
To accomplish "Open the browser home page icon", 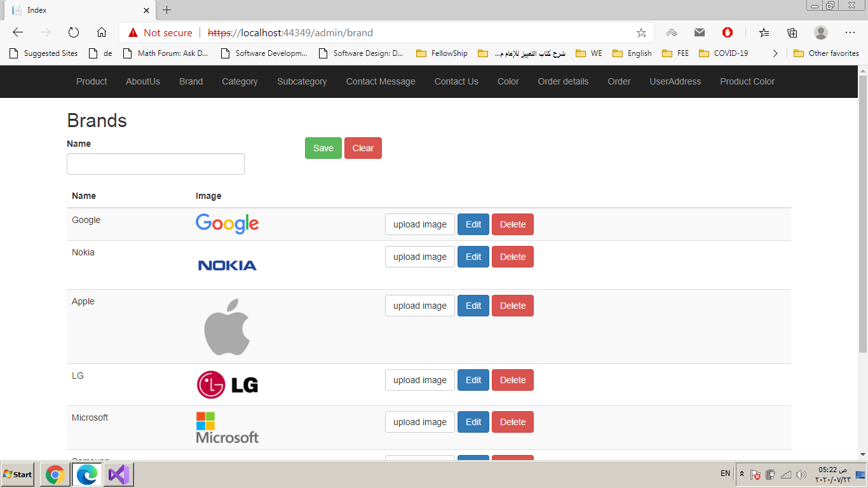I will pyautogui.click(x=102, y=32).
